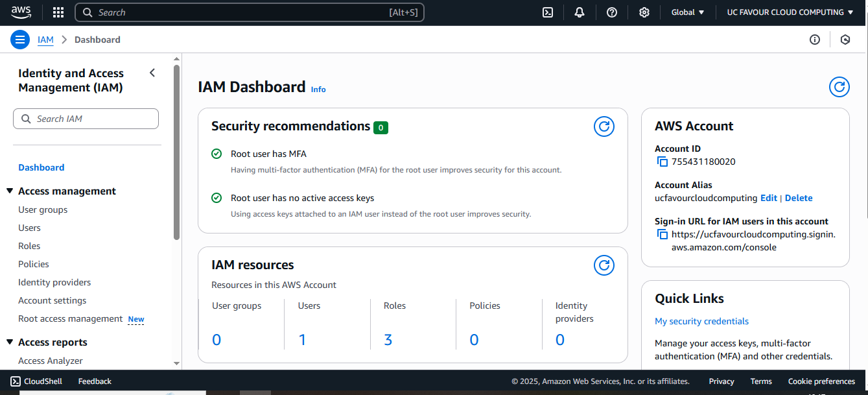Click the Feedback link in footer
This screenshot has width=868, height=395.
(x=95, y=381)
